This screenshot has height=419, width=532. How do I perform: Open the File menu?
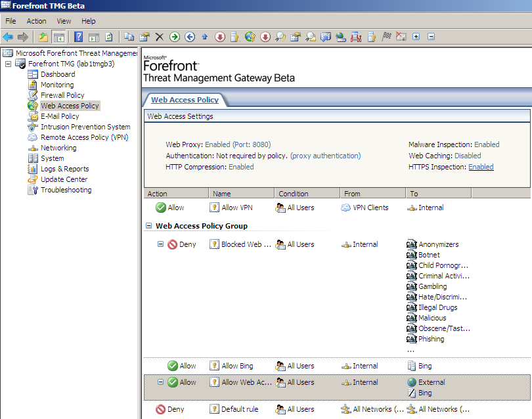pos(11,21)
